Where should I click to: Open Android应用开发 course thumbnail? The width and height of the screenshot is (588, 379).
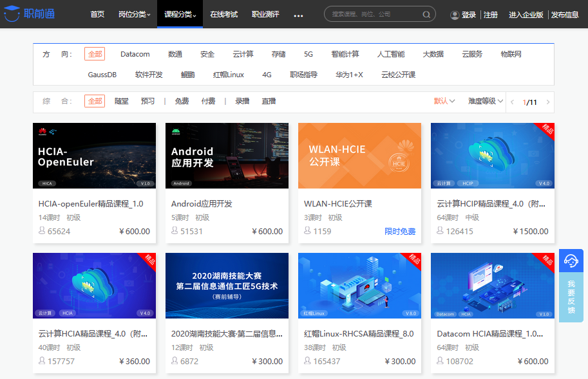pos(227,156)
